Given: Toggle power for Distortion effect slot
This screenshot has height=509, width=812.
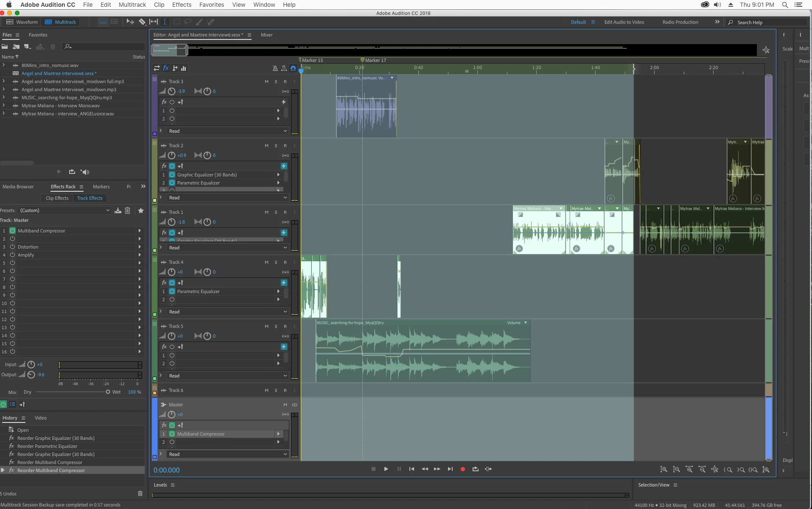Looking at the screenshot, I should (13, 247).
